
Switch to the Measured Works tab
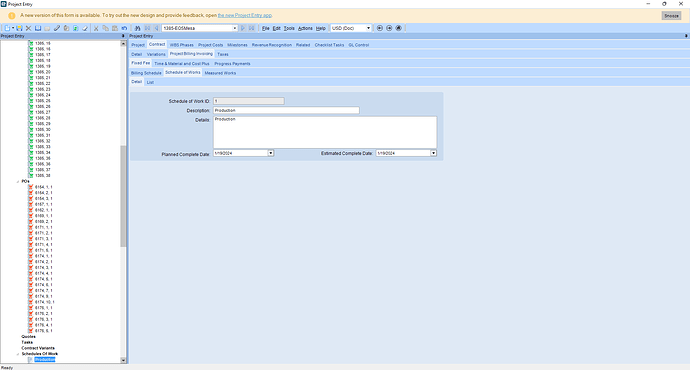pyautogui.click(x=220, y=73)
